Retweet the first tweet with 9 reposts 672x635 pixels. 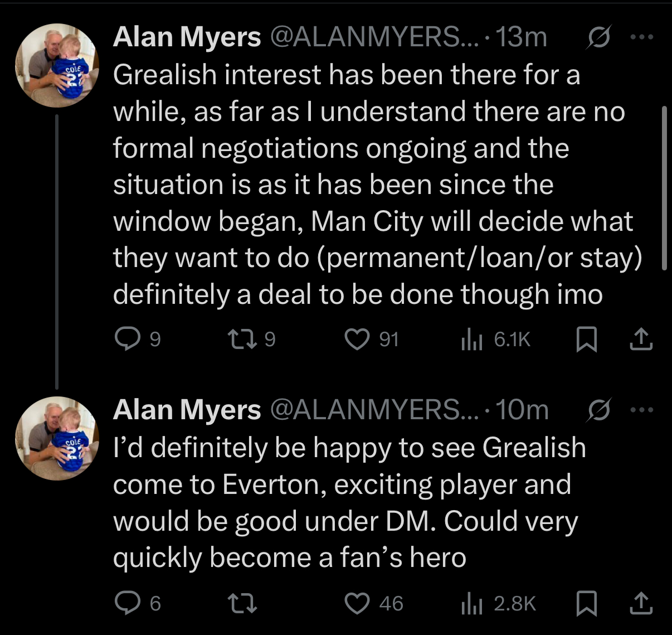pos(241,339)
